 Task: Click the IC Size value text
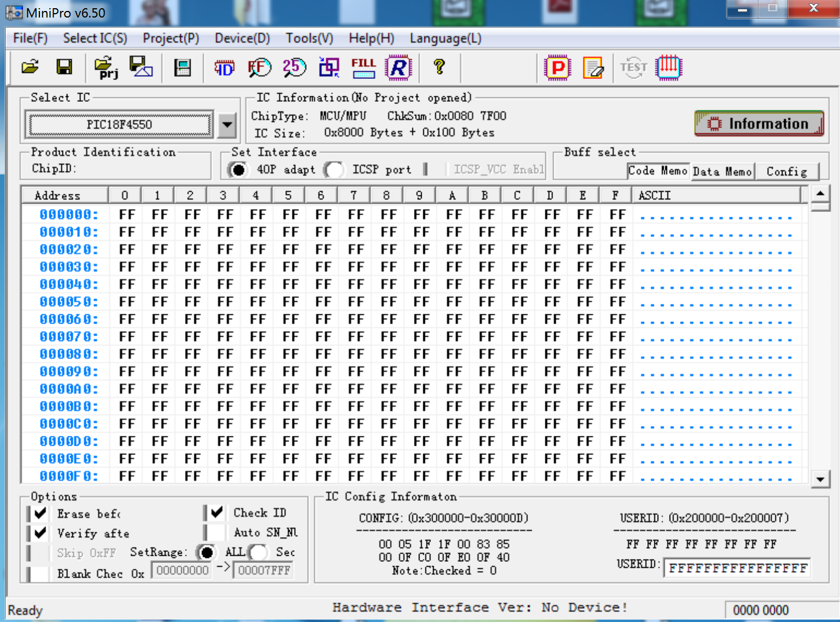pos(409,133)
